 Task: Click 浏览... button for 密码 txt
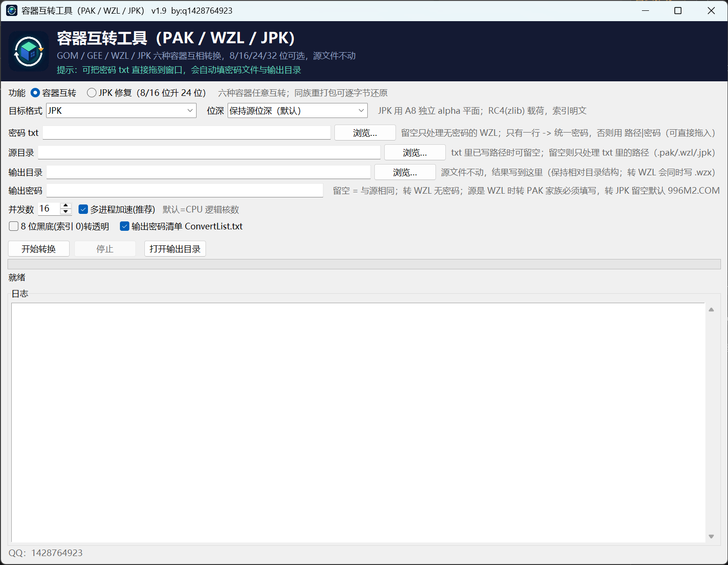365,133
